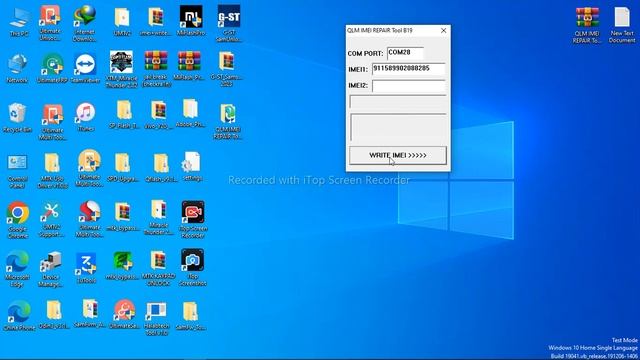
Task: Click the IMEI1 number field
Action: tap(409, 69)
